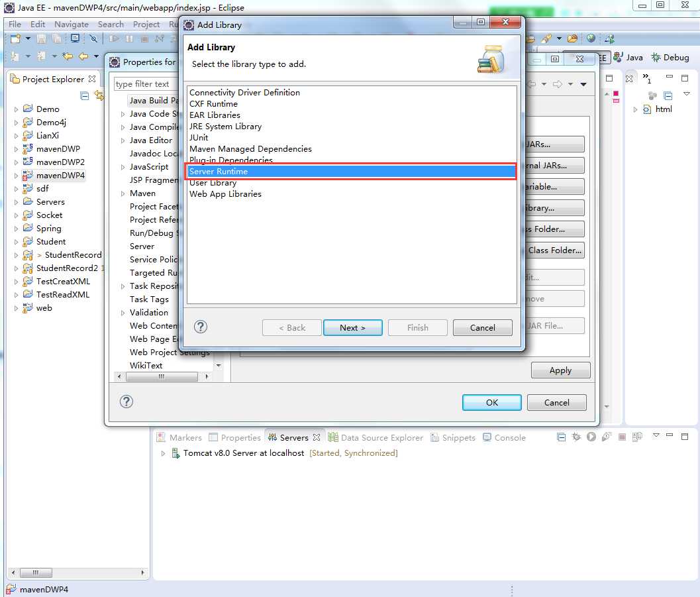Select StudentRecord project in explorer
The image size is (700, 597).
point(74,255)
